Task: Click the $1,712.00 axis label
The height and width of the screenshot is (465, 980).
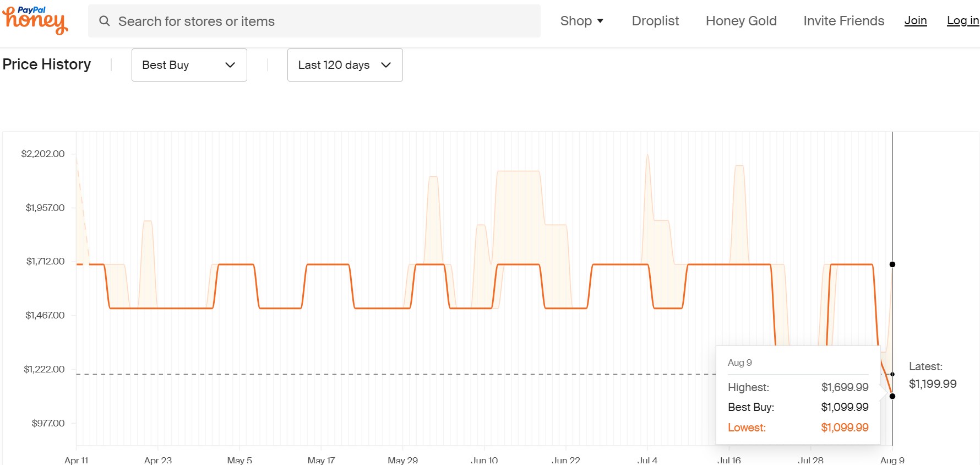Action: pyautogui.click(x=46, y=261)
